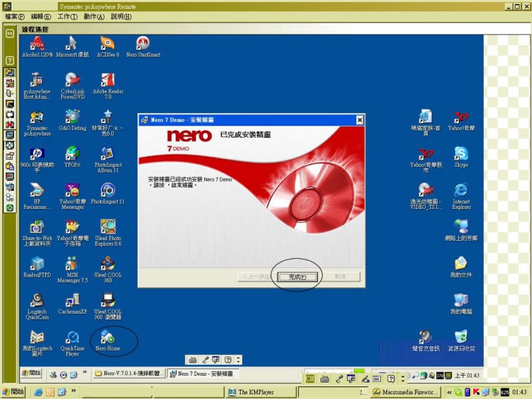
Task: Close the Nero 7 Demo installer dialog
Action: tap(360, 120)
